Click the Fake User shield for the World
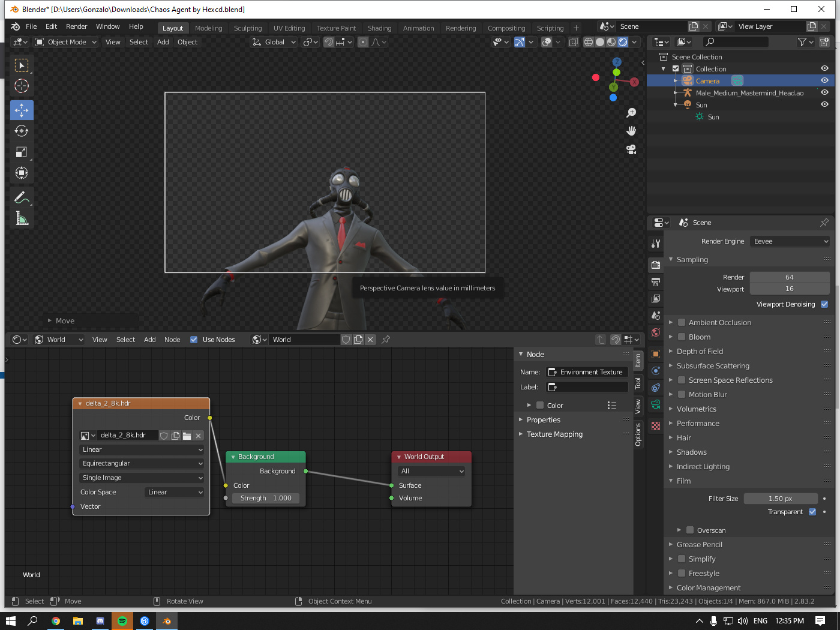The width and height of the screenshot is (840, 630). pyautogui.click(x=346, y=339)
